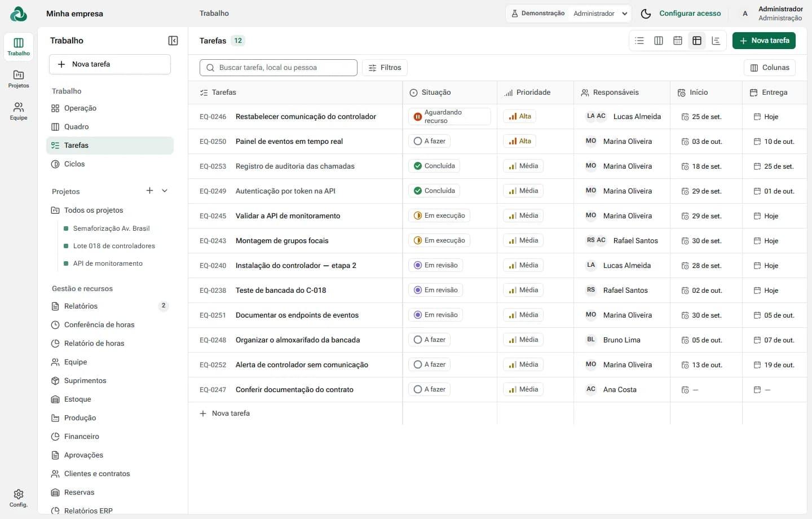This screenshot has width=812, height=519.
Task: Open Config. settings gear
Action: (x=19, y=498)
